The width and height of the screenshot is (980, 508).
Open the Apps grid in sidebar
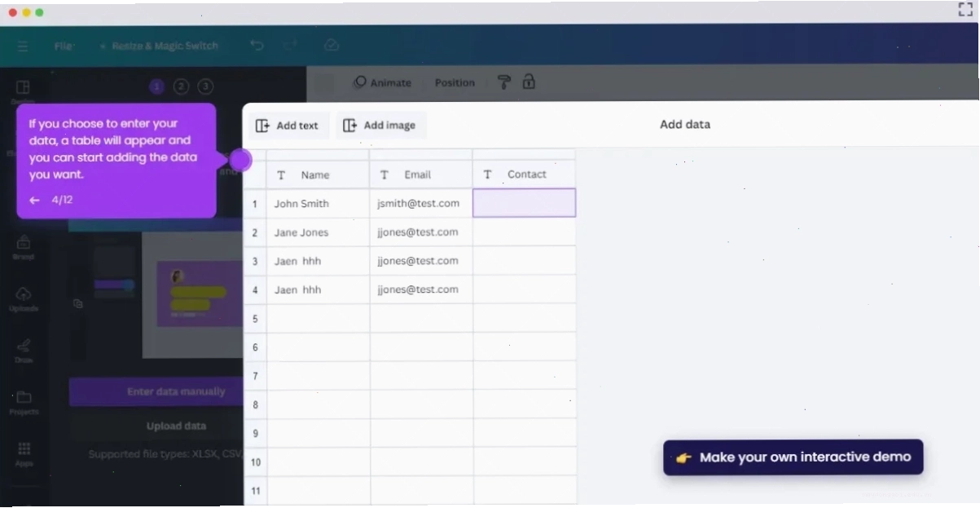pyautogui.click(x=23, y=453)
